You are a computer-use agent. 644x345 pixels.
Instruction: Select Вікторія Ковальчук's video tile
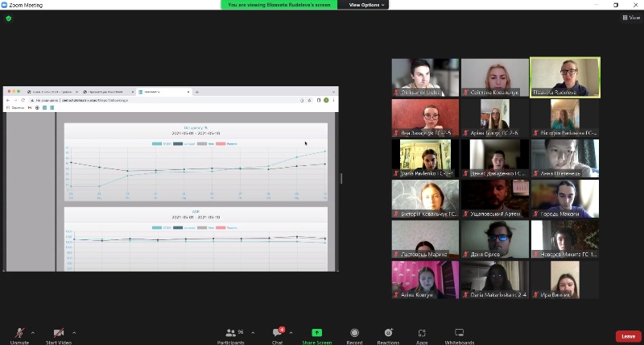point(425,198)
